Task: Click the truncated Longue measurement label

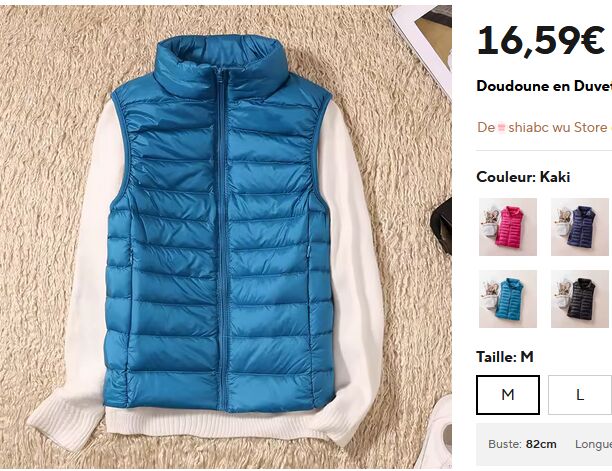Action: 593,444
